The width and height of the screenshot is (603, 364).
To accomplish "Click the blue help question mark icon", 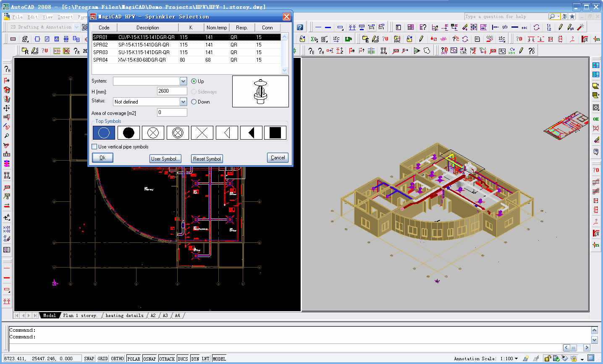I will point(300,27).
